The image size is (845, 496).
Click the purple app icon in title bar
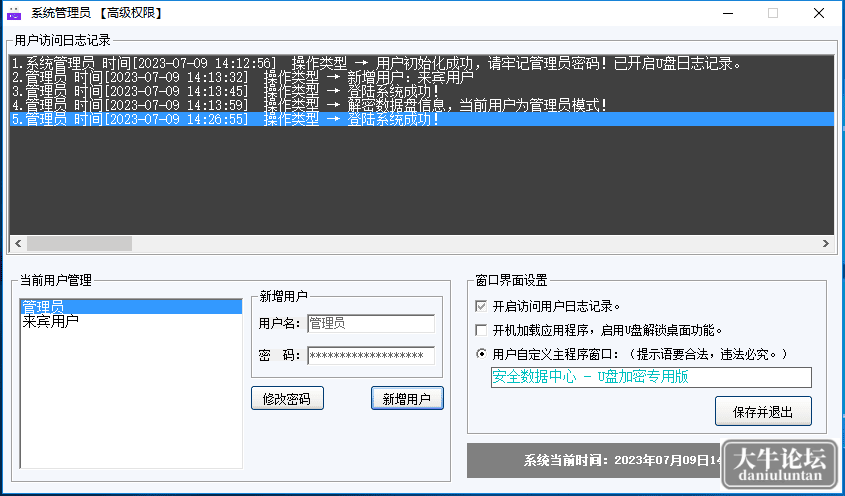[x=14, y=13]
